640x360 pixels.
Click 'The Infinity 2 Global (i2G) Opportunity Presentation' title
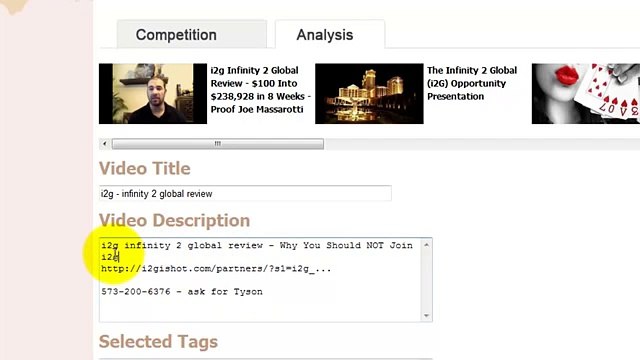tap(472, 83)
